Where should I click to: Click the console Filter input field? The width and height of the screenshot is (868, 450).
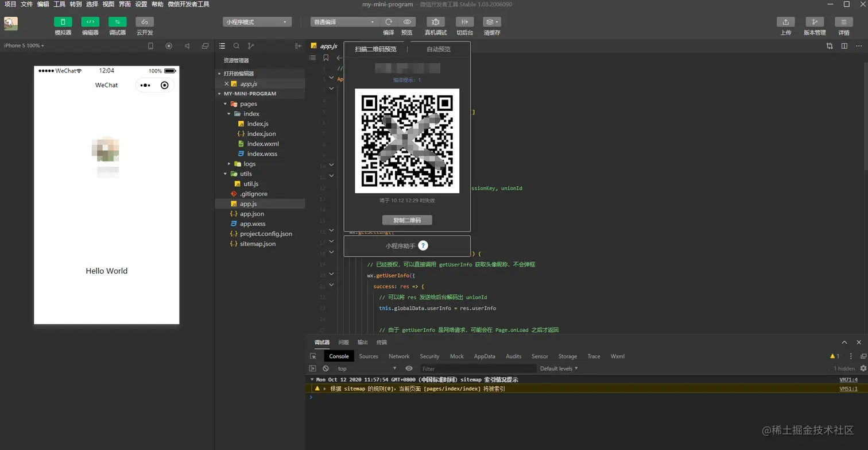(478, 368)
